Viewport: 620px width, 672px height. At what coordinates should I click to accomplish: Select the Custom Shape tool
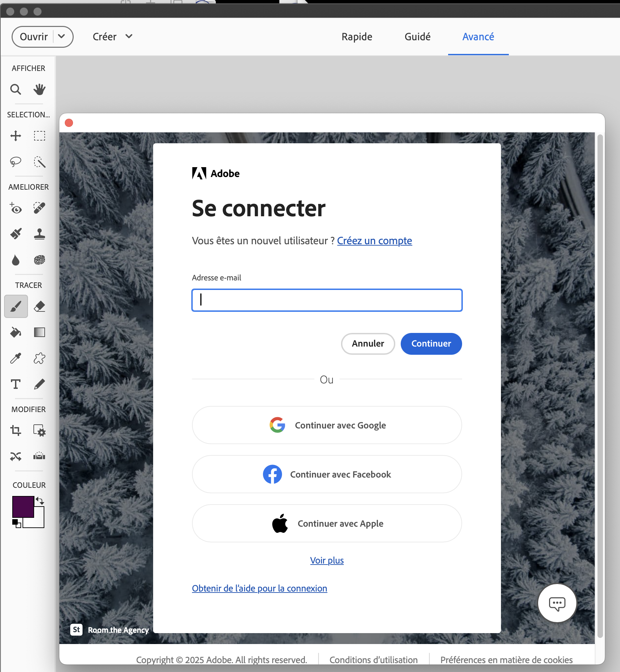40,358
